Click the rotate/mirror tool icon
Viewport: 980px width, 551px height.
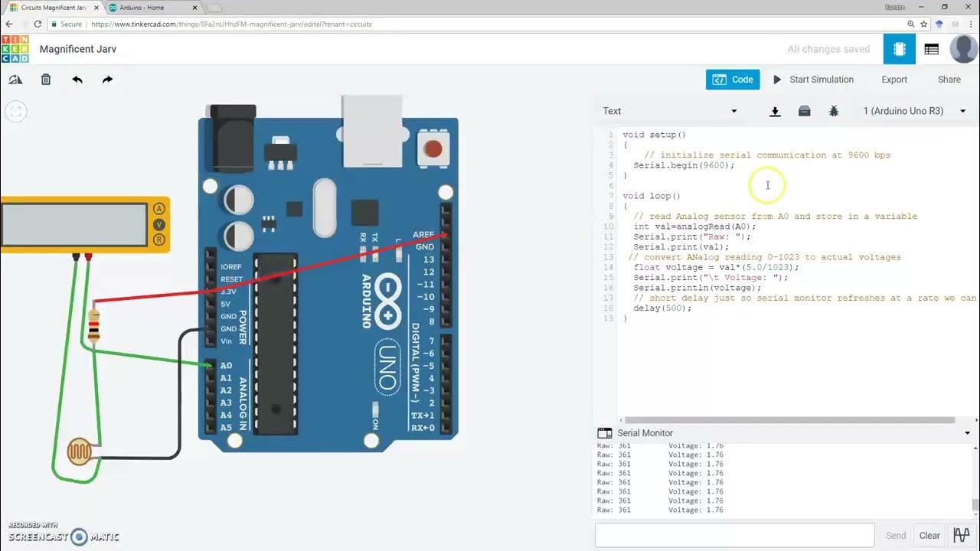pyautogui.click(x=15, y=80)
